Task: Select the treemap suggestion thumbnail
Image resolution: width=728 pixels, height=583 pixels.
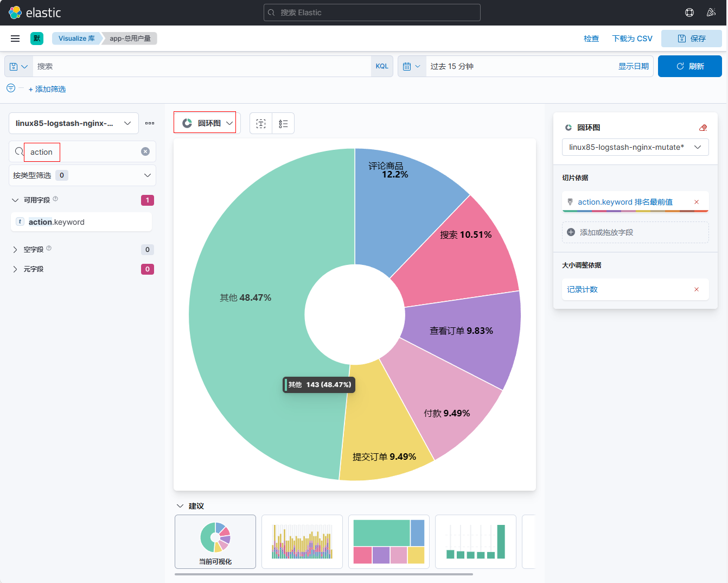Action: click(x=388, y=542)
